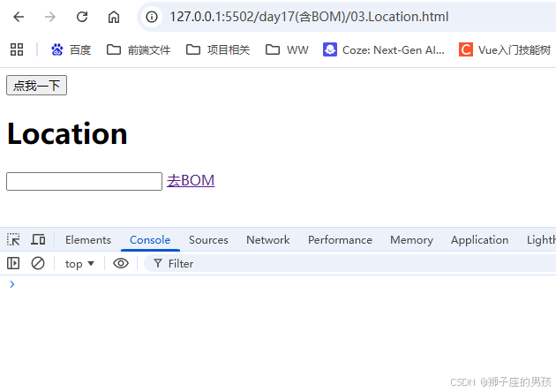Click the address bar URL text
Image resolution: width=556 pixels, height=392 pixels.
click(x=309, y=17)
